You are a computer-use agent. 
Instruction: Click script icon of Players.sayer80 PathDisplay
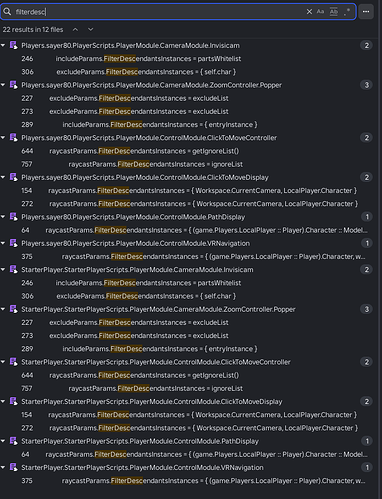point(14,217)
